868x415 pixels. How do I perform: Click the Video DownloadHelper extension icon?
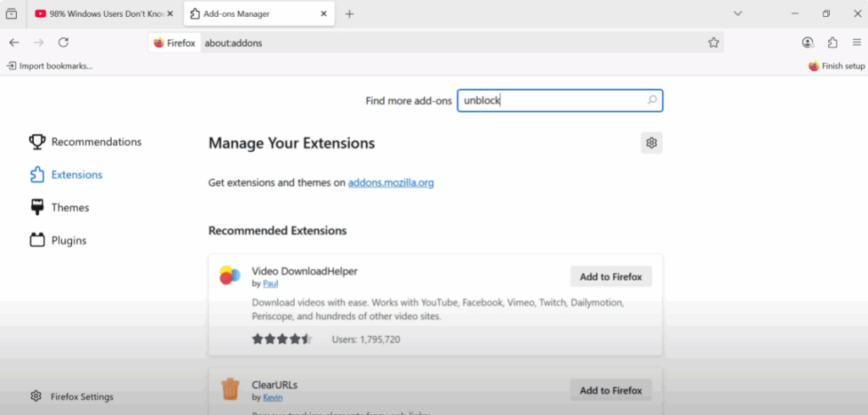coord(230,275)
